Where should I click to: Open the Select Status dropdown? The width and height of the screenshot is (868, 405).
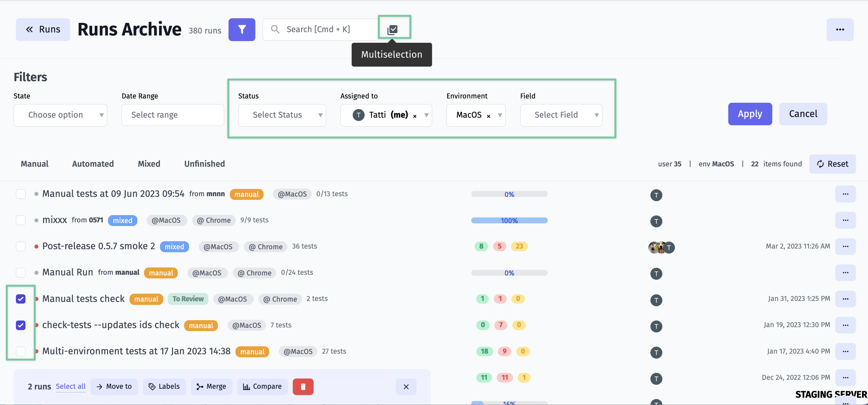[x=282, y=115]
